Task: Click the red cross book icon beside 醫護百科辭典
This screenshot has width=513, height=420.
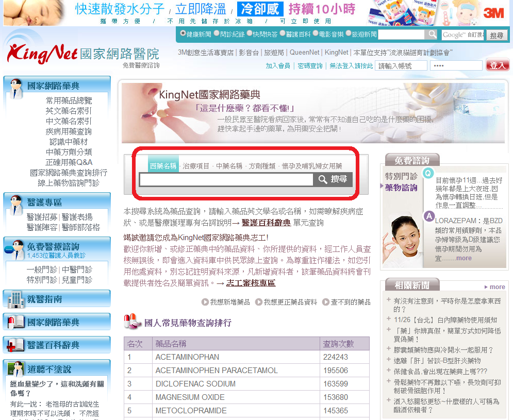Action: (x=15, y=345)
